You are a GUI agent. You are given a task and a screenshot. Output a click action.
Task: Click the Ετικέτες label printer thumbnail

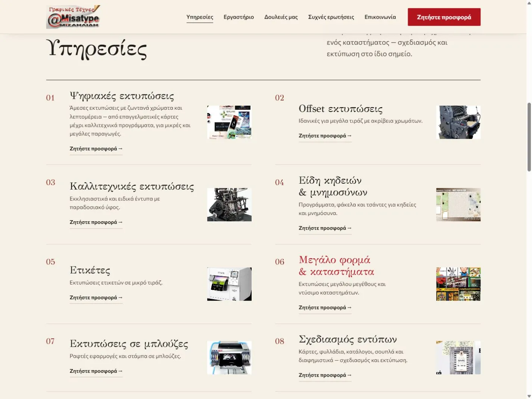[229, 284]
